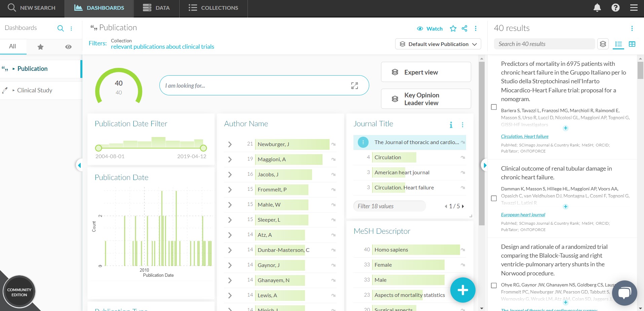Open Publication dashboard more options menu

[x=476, y=29]
